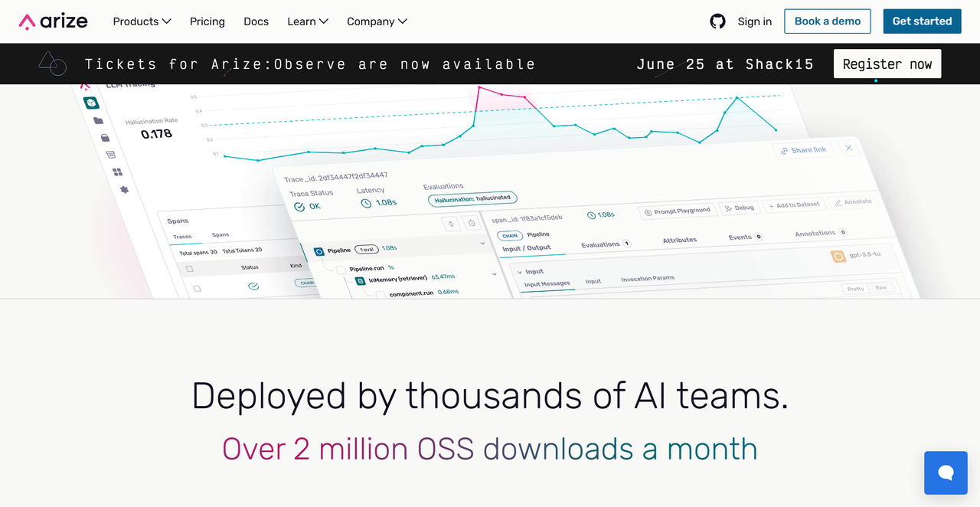Switch to the Spans tab beside Traces
980x507 pixels.
point(220,235)
